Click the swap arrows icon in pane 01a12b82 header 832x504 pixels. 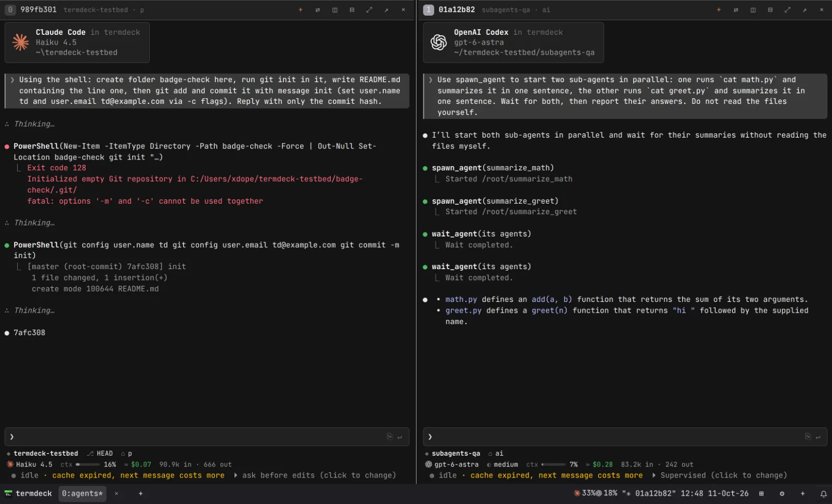tap(736, 10)
